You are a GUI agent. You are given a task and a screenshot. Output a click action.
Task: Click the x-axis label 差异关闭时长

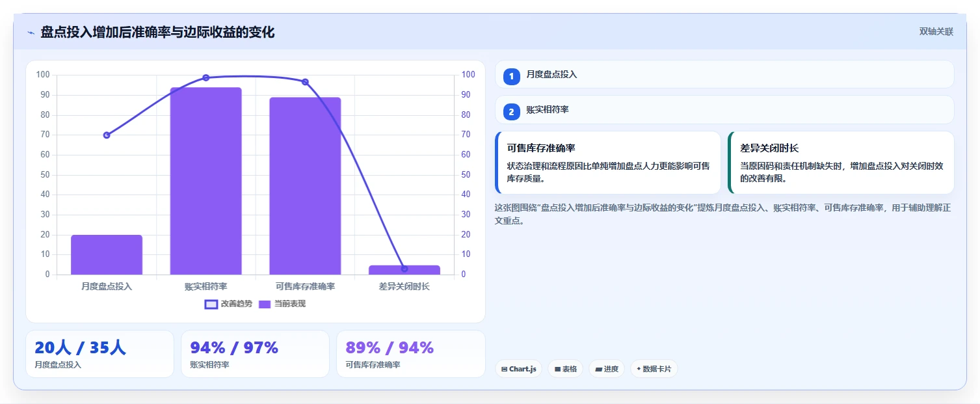[404, 286]
